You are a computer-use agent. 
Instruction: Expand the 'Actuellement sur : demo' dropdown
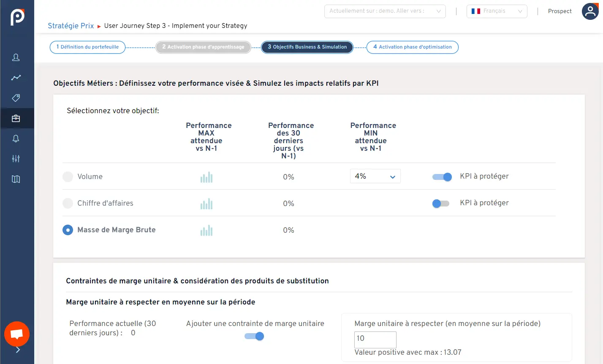tap(385, 11)
